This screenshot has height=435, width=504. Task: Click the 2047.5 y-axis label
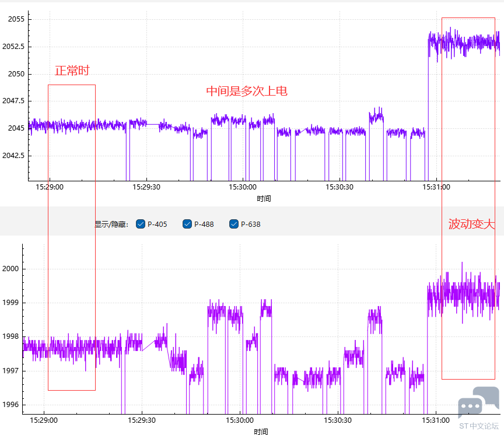pyautogui.click(x=13, y=101)
